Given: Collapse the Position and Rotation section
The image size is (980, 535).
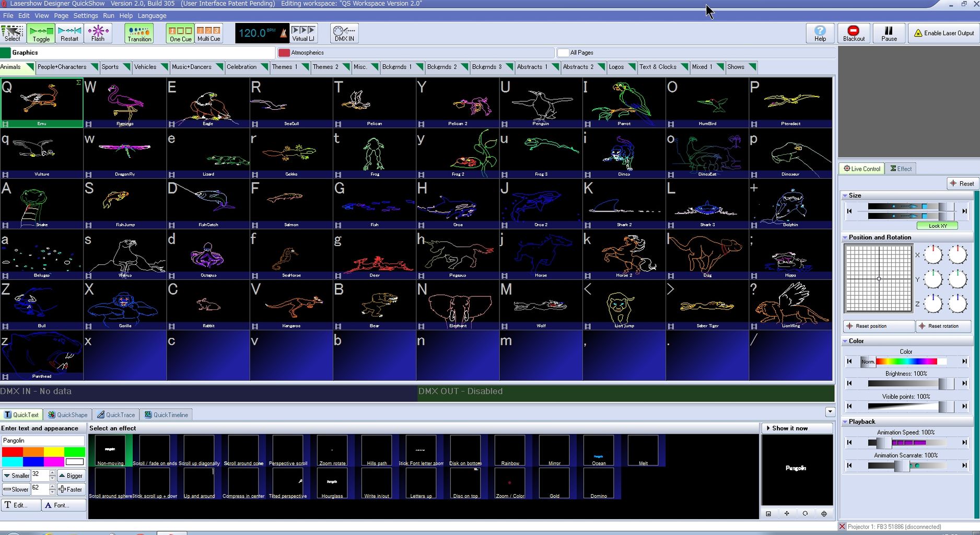Looking at the screenshot, I should pos(845,237).
